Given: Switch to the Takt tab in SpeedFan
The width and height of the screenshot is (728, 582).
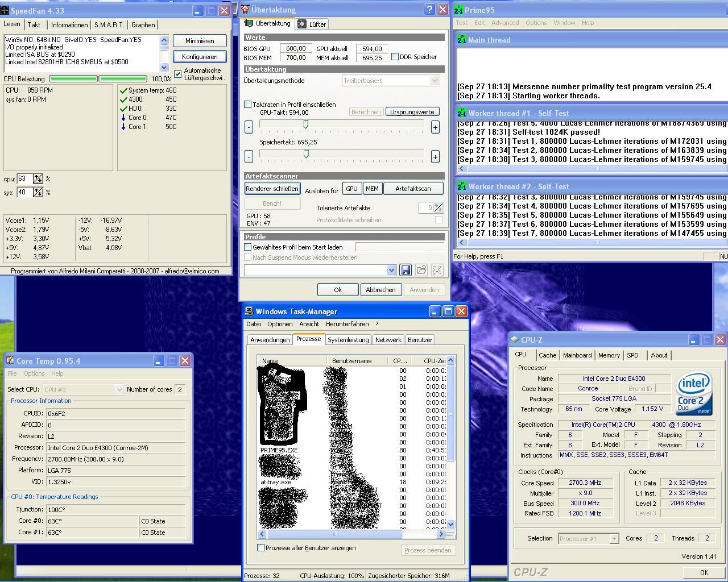Looking at the screenshot, I should coord(34,25).
